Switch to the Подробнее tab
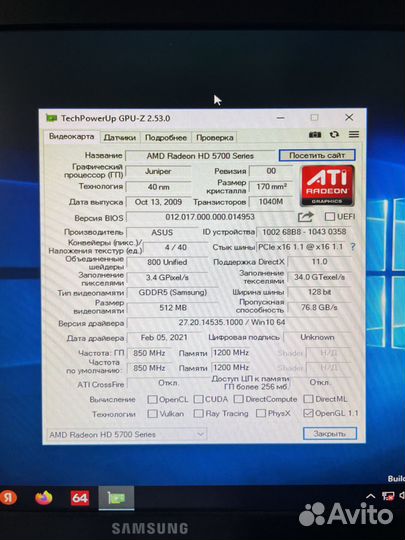 [166, 137]
